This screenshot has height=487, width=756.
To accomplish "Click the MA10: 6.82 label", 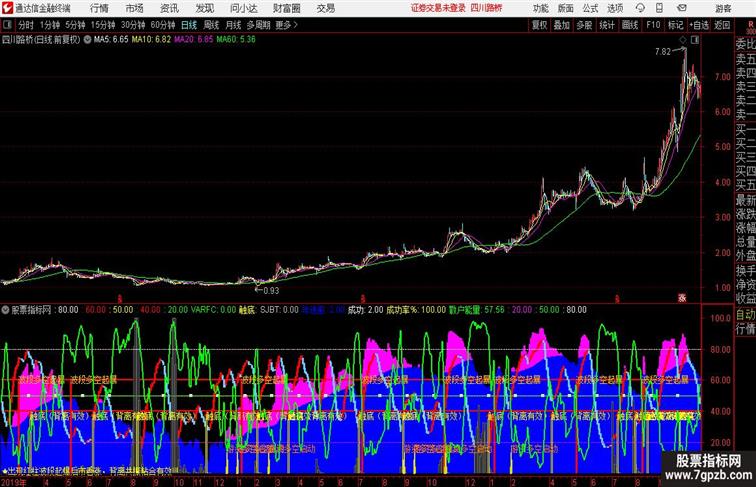I will pyautogui.click(x=151, y=40).
